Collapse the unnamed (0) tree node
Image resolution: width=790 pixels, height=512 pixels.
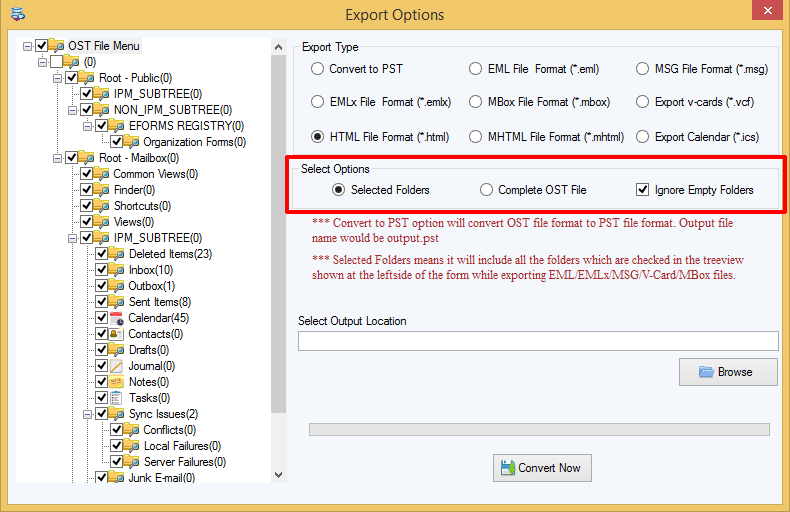pos(42,62)
